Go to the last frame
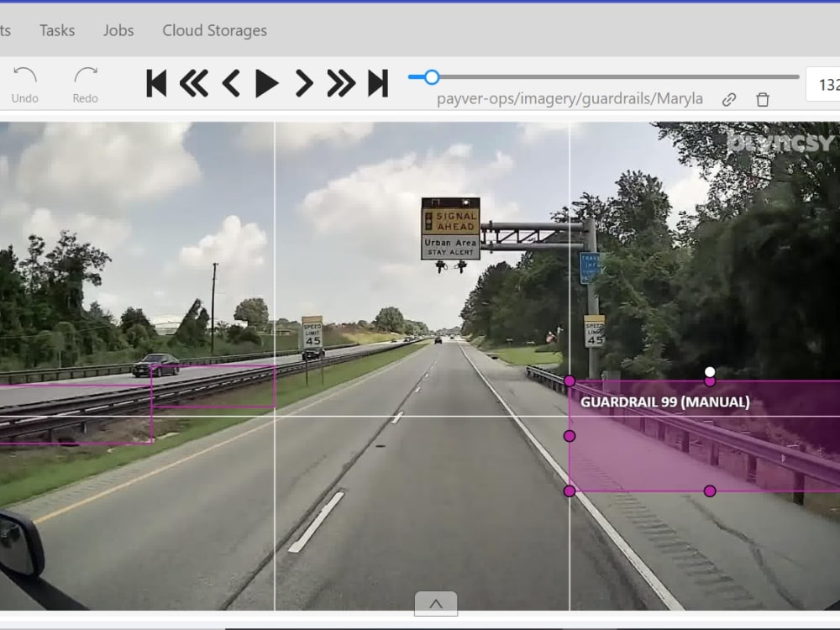 378,83
